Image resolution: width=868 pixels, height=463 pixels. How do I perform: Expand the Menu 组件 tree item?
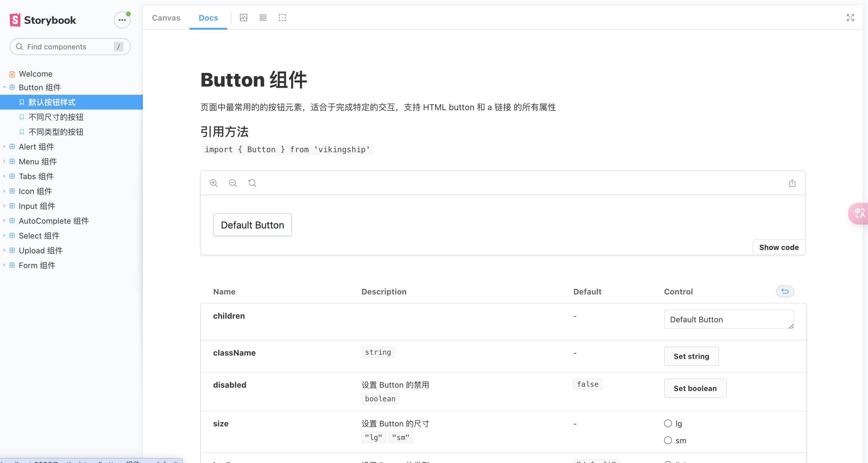tap(38, 161)
